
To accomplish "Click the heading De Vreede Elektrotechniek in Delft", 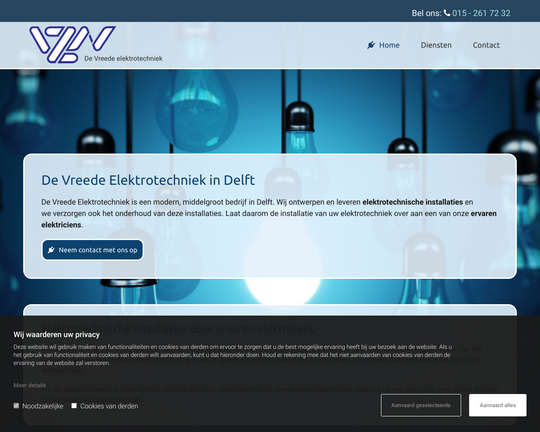I will tap(148, 180).
